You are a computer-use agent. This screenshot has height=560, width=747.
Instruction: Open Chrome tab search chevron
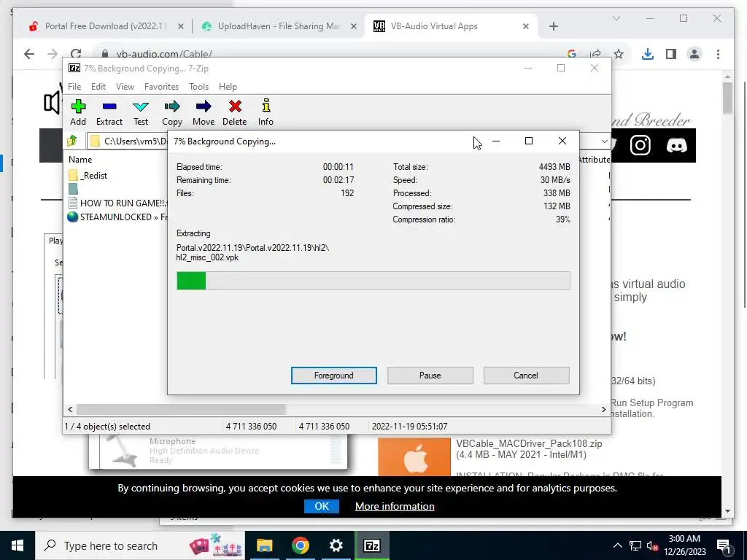click(616, 18)
